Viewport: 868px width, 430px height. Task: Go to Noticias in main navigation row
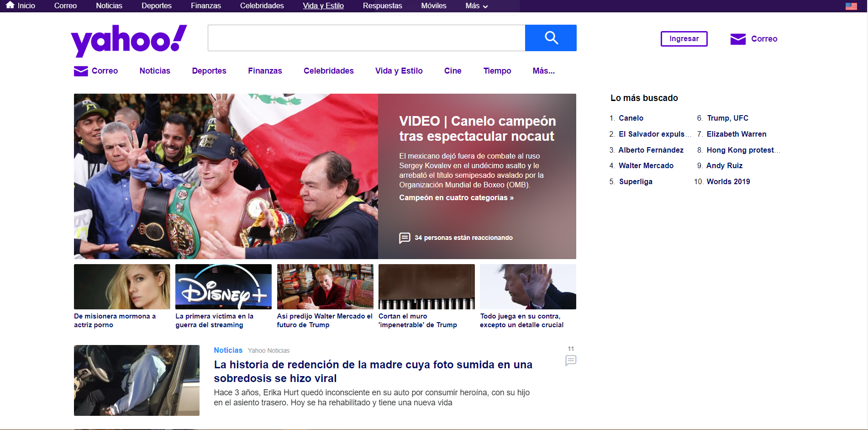coord(155,71)
